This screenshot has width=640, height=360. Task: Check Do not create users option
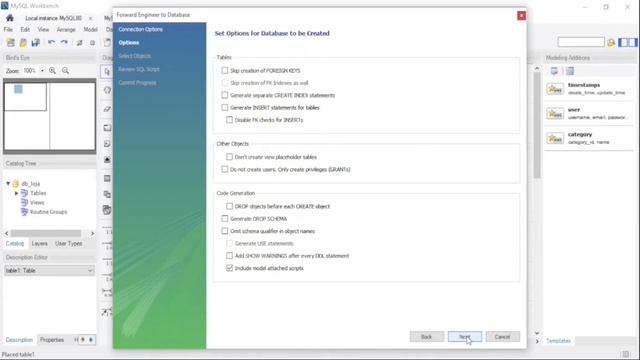pyautogui.click(x=224, y=169)
